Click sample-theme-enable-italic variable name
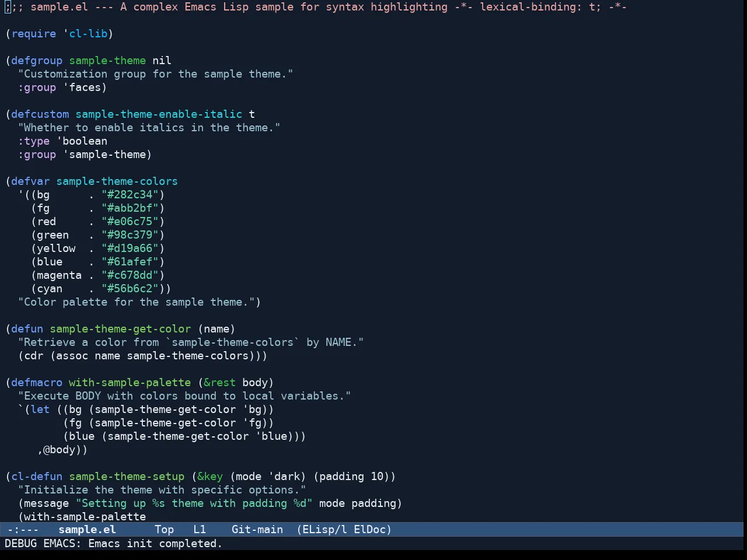The width and height of the screenshot is (747, 560). (159, 114)
